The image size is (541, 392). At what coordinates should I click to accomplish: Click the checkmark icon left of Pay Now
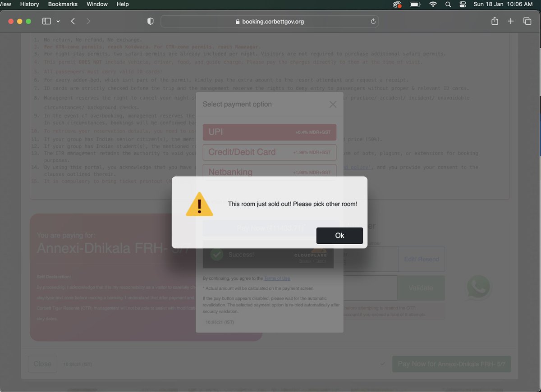(382, 364)
